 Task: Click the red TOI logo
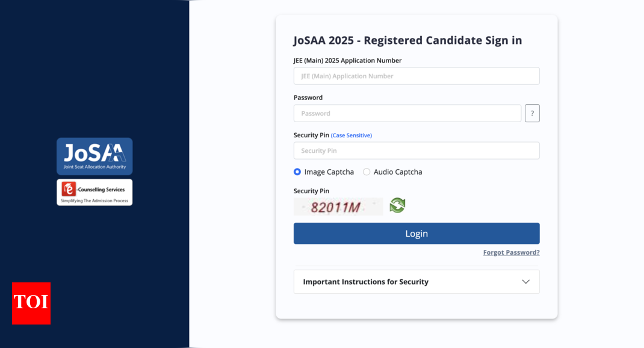point(31,303)
